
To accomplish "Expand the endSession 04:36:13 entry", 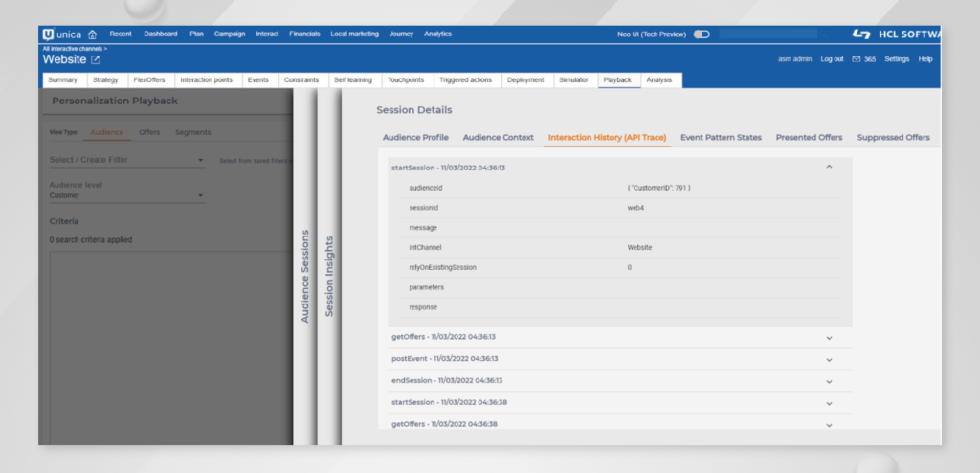I will pyautogui.click(x=829, y=380).
